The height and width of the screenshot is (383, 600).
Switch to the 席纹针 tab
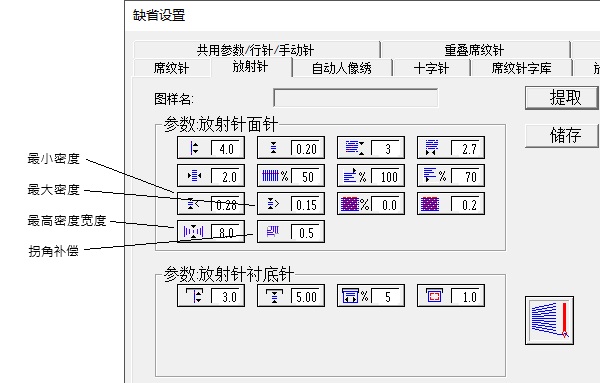[171, 68]
